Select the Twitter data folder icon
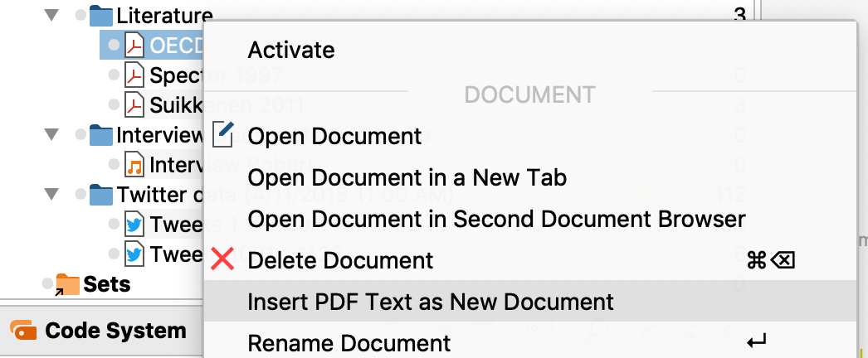Viewport: 868px width, 358px height. [x=100, y=195]
